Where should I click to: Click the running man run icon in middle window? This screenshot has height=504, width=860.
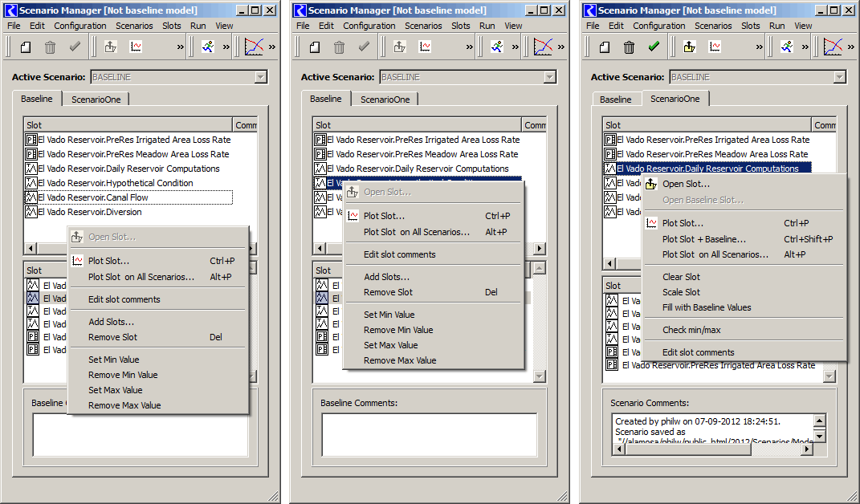click(x=497, y=47)
